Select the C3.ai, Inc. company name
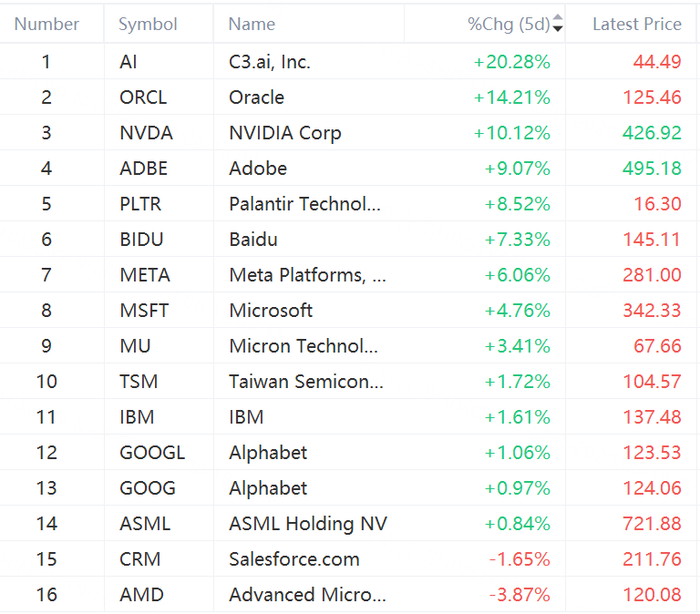This screenshot has height=614, width=700. (x=270, y=62)
